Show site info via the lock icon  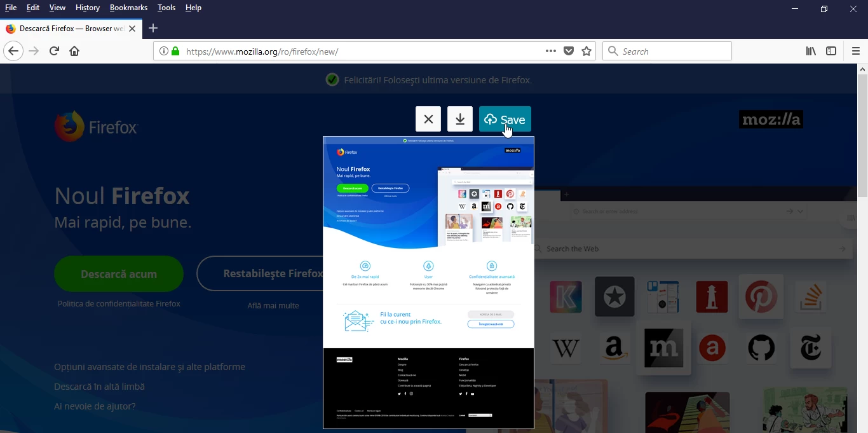pyautogui.click(x=175, y=51)
